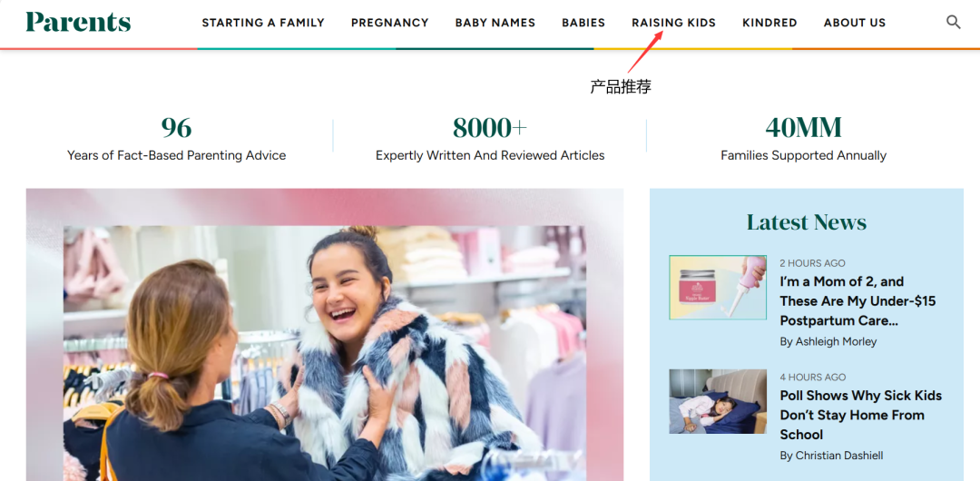Click the search magnifier icon

(953, 23)
